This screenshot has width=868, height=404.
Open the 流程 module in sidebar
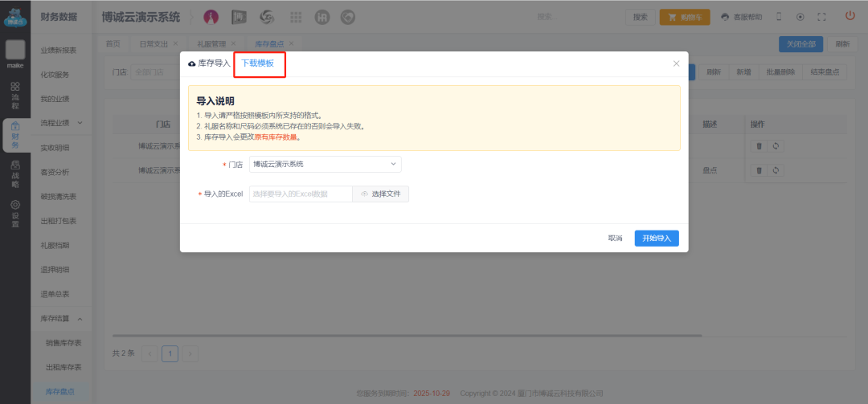(x=15, y=96)
